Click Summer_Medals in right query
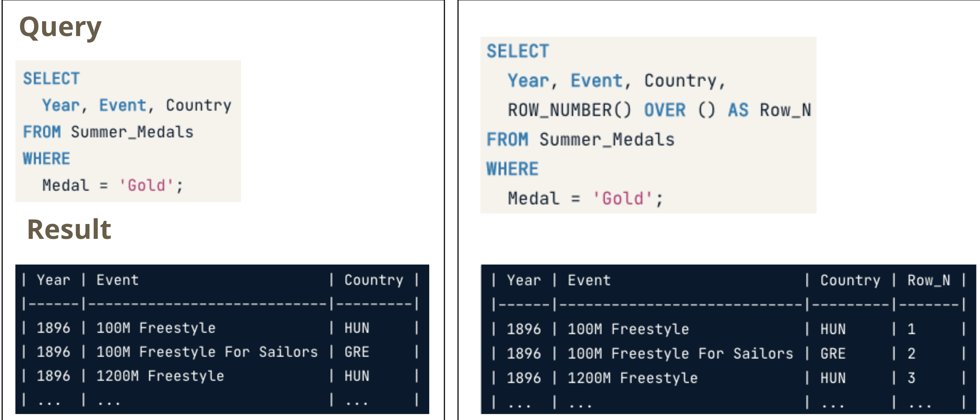The width and height of the screenshot is (980, 420). [x=607, y=139]
